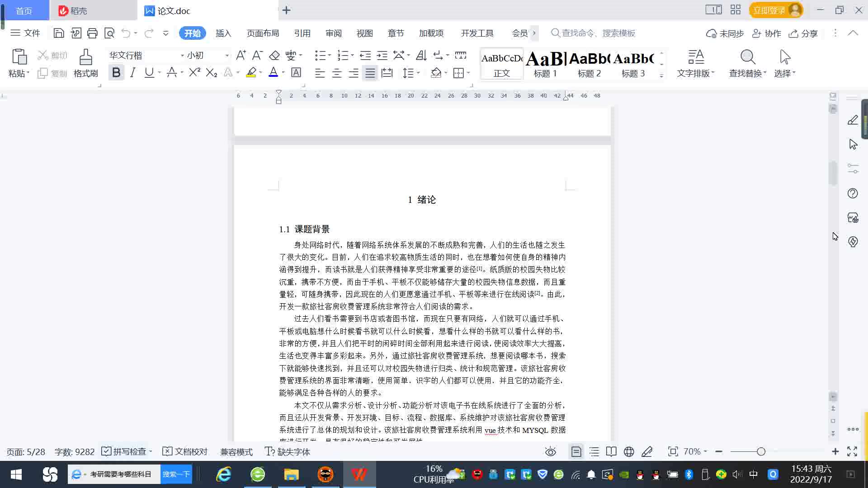
Task: Increase font size with A+ icon
Action: click(x=241, y=55)
